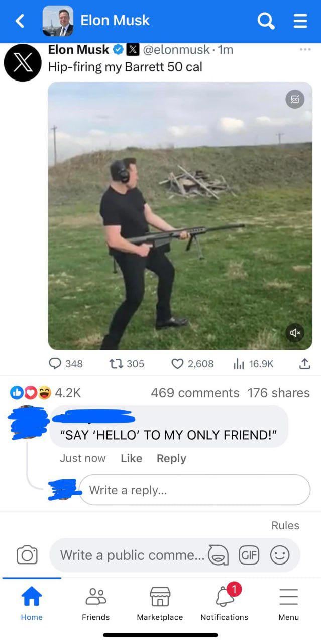Screen dimensions: 321x644
Task: Open the hamburger menu in the header
Action: (x=300, y=21)
